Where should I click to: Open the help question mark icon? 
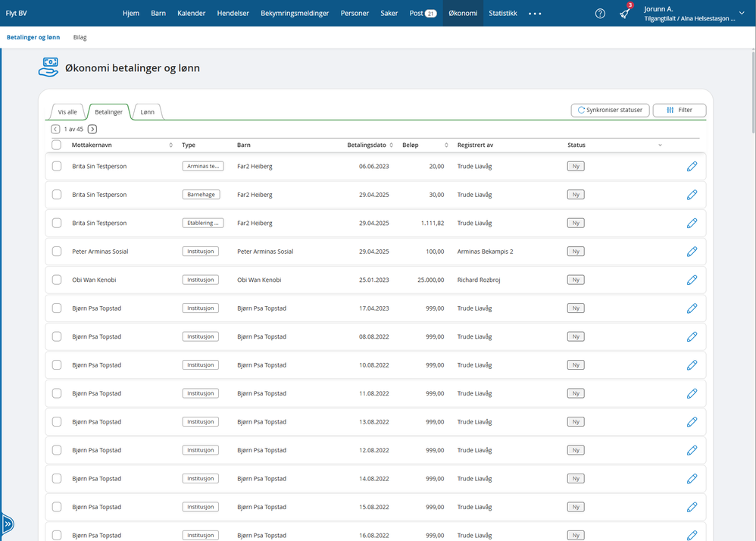coord(600,14)
